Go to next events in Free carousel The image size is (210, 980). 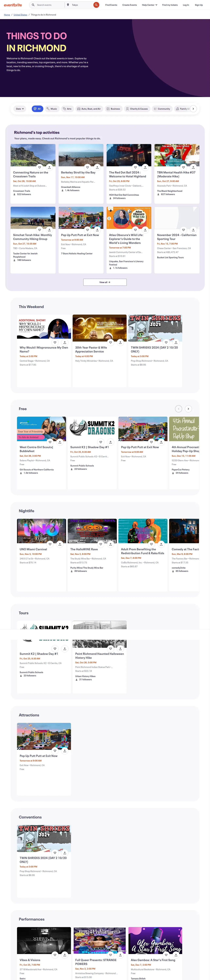coord(188,409)
